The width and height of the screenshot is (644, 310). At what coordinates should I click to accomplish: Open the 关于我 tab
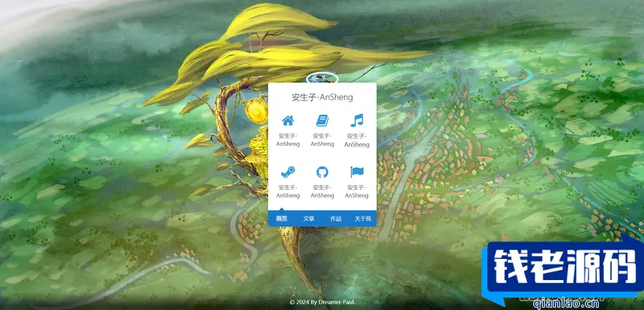tap(363, 219)
